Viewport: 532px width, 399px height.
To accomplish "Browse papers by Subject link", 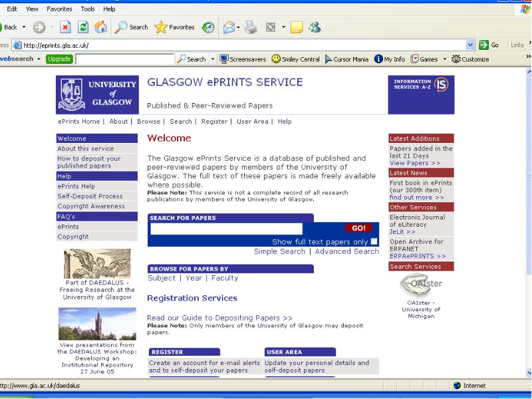I will pyautogui.click(x=162, y=278).
